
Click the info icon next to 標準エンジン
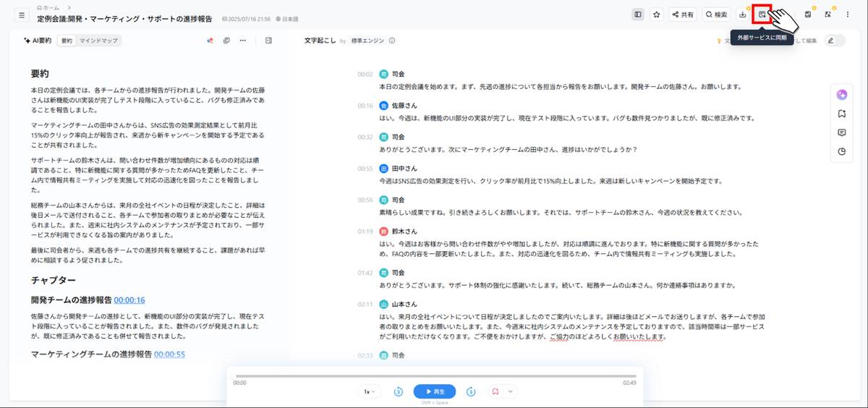pos(392,41)
